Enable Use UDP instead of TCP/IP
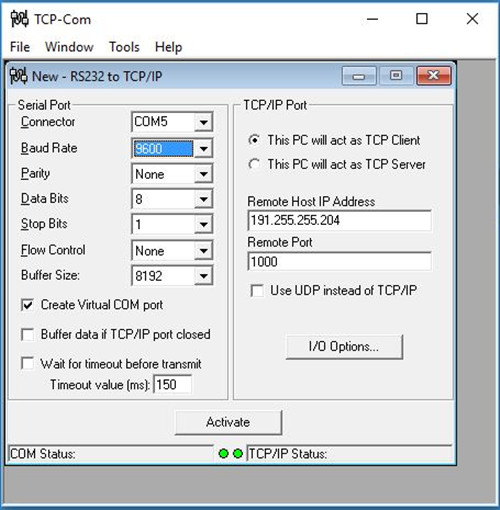The image size is (500, 510). tap(257, 290)
